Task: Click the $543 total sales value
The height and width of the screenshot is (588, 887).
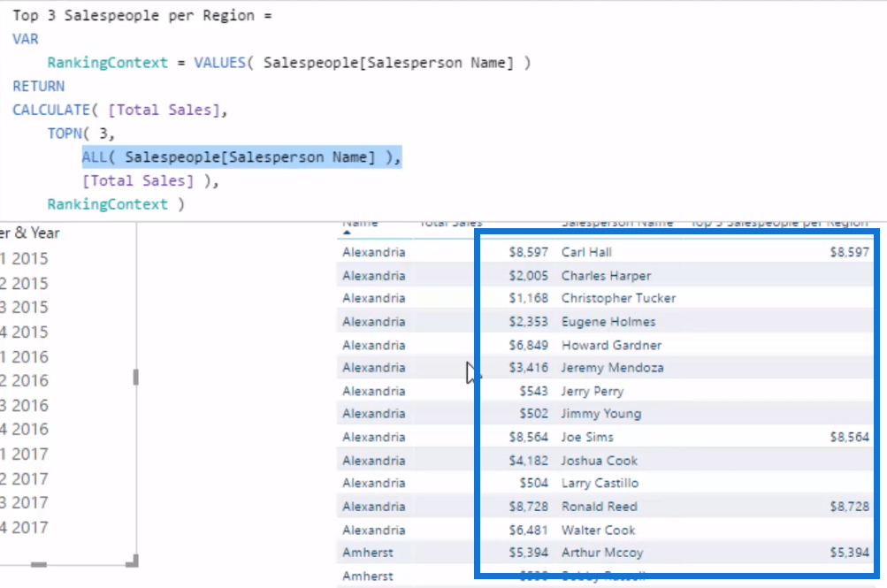Action: click(x=533, y=391)
